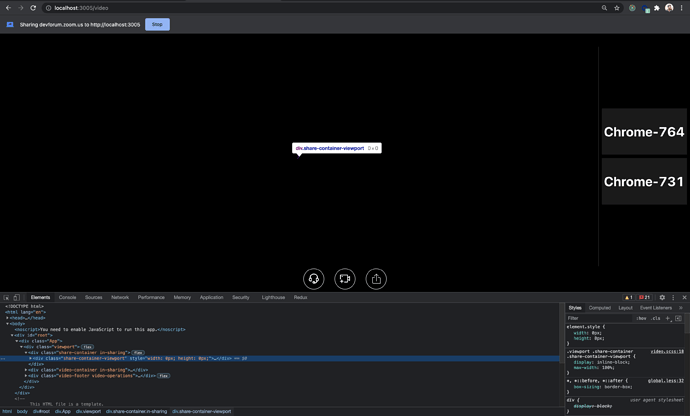Toggle flex badge on viewport div
The width and height of the screenshot is (690, 416).
click(x=87, y=347)
